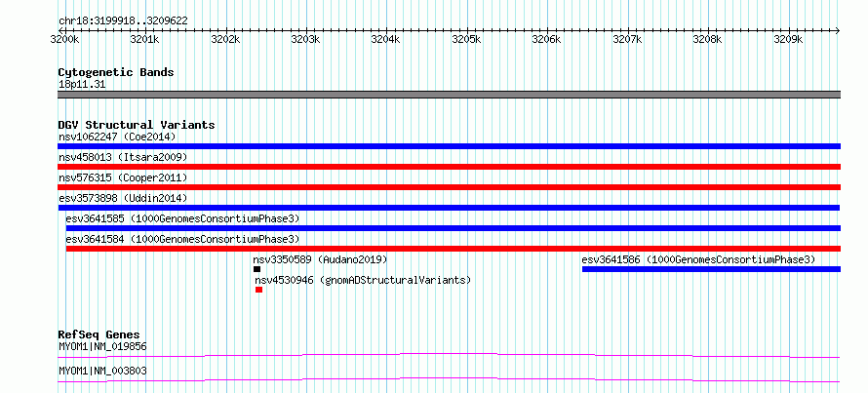Viewport: 868px width, 393px height.
Task: Open the nsv458013 (Itsara2009) label
Action: click(x=123, y=157)
